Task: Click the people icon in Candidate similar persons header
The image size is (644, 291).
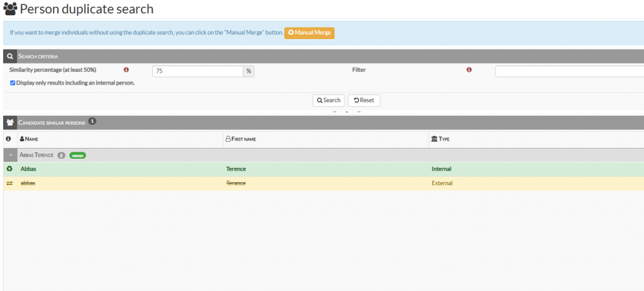Action: tap(10, 122)
